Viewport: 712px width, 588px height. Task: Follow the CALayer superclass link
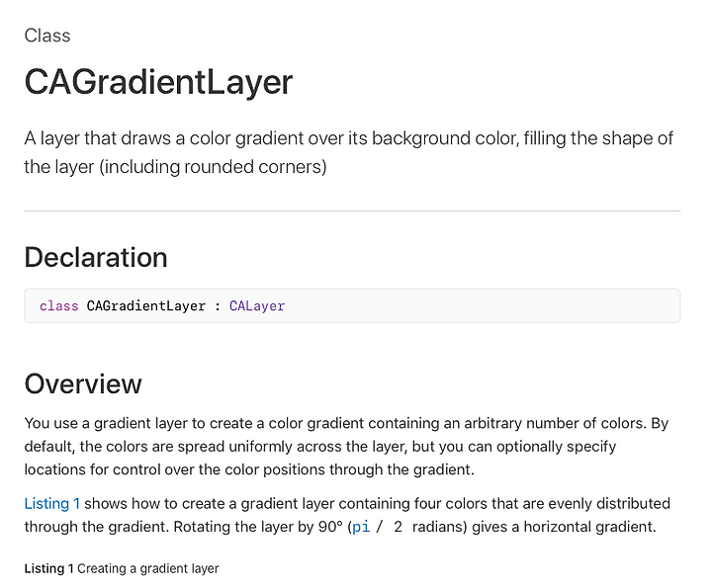click(257, 306)
